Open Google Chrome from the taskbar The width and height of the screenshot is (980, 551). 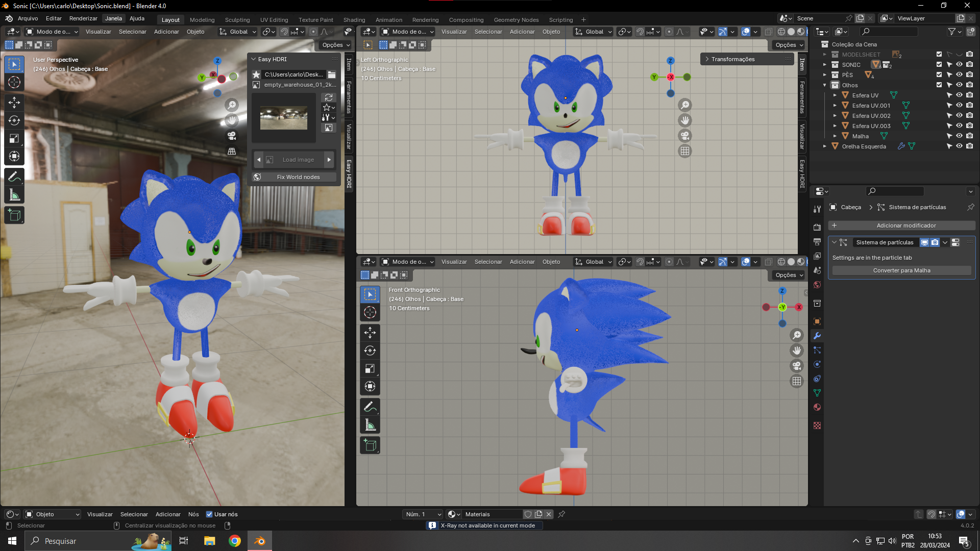pos(235,541)
